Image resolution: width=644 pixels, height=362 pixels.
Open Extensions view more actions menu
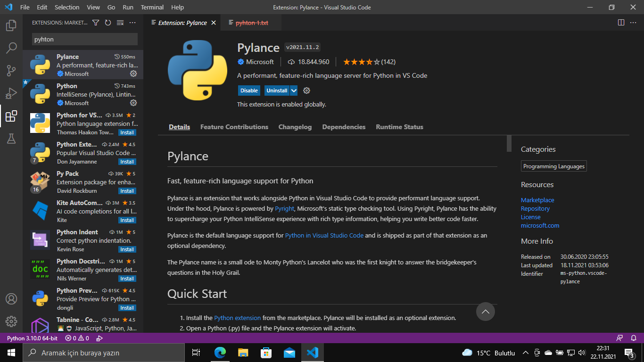(x=132, y=23)
